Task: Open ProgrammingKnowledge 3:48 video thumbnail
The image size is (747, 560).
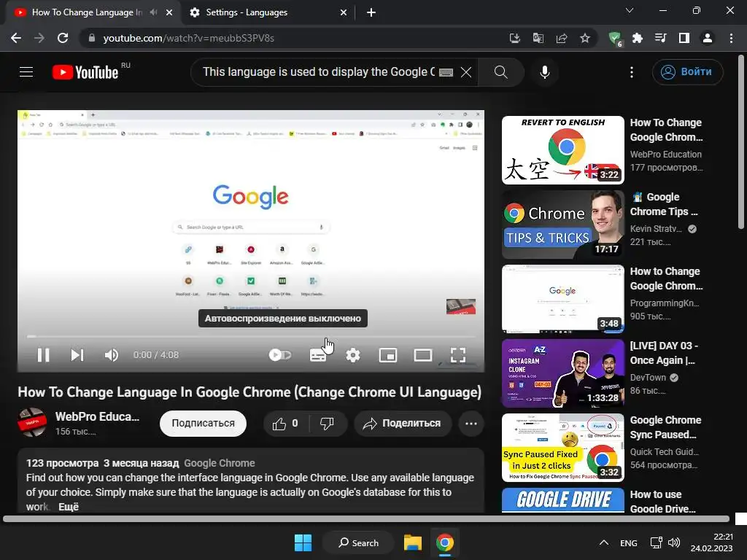Action: [562, 298]
